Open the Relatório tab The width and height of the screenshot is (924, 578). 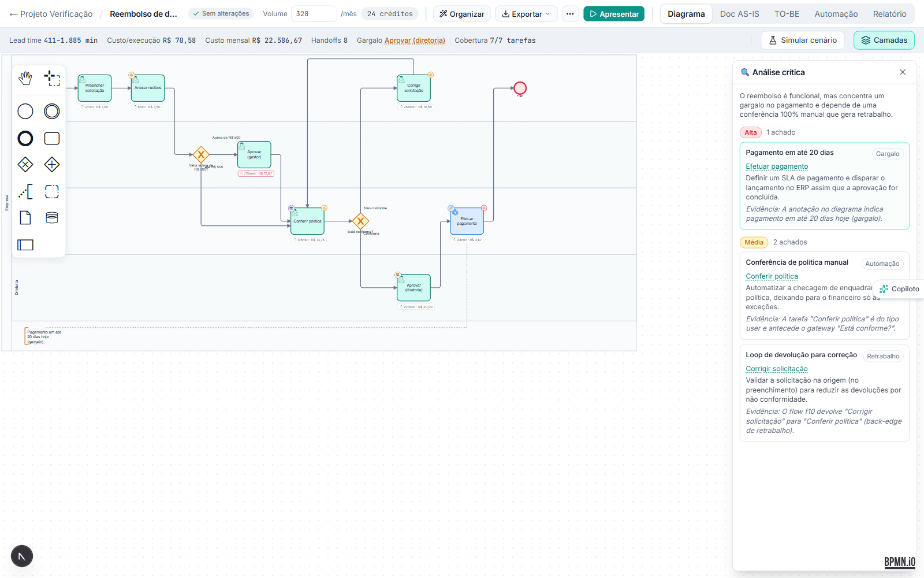tap(890, 14)
